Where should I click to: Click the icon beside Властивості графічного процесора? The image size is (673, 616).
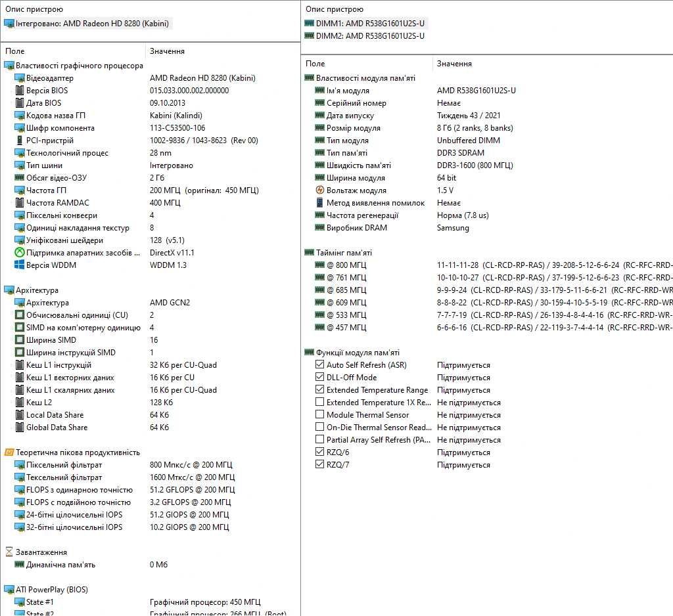(9, 66)
